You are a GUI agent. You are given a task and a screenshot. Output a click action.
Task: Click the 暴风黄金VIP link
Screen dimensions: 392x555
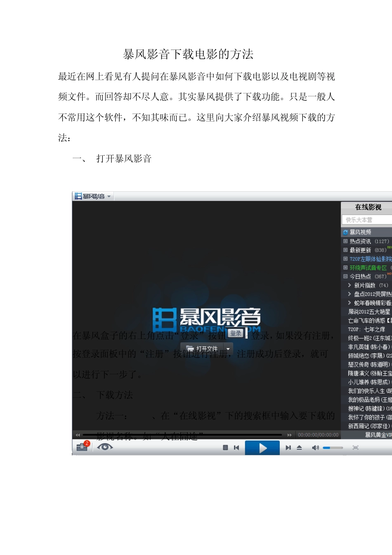pos(378,435)
